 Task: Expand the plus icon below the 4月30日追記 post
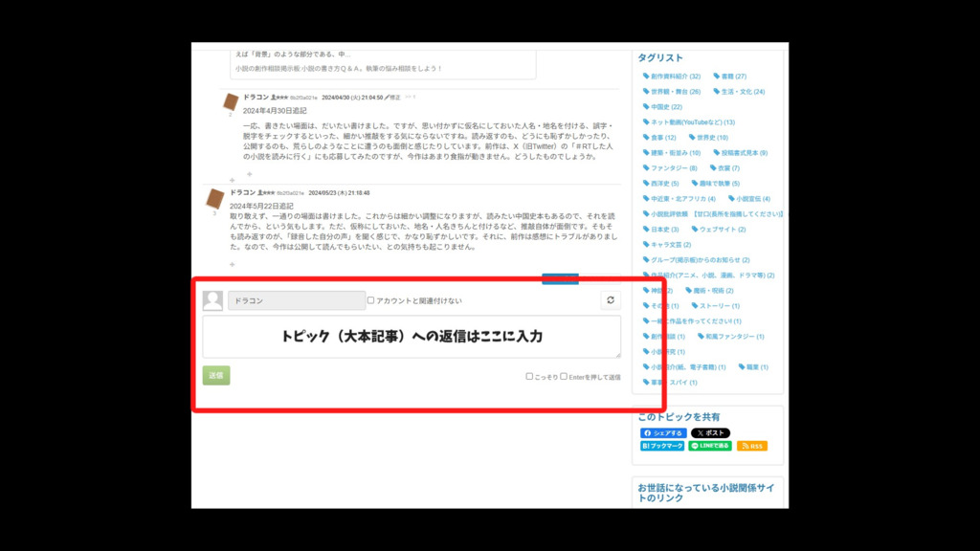(249, 174)
